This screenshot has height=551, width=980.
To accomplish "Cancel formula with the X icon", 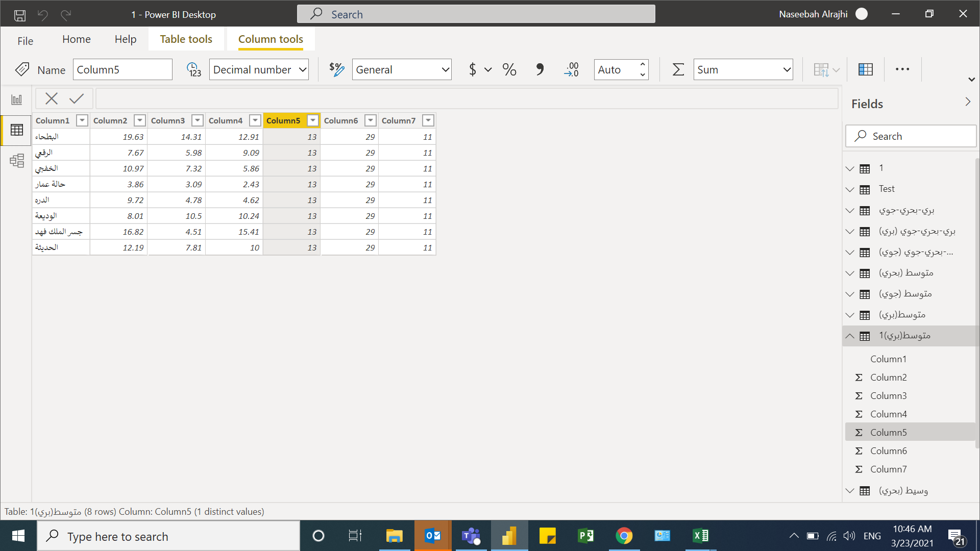I will click(52, 98).
